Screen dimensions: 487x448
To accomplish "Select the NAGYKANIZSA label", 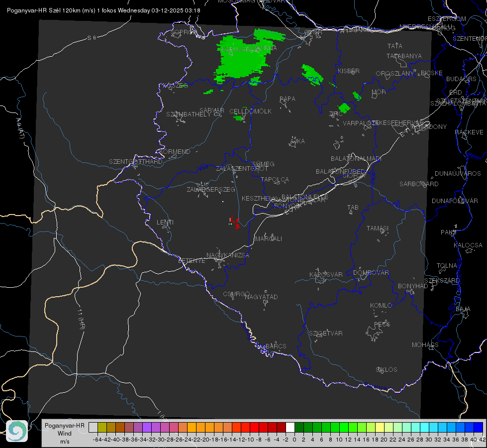I will click(228, 255).
